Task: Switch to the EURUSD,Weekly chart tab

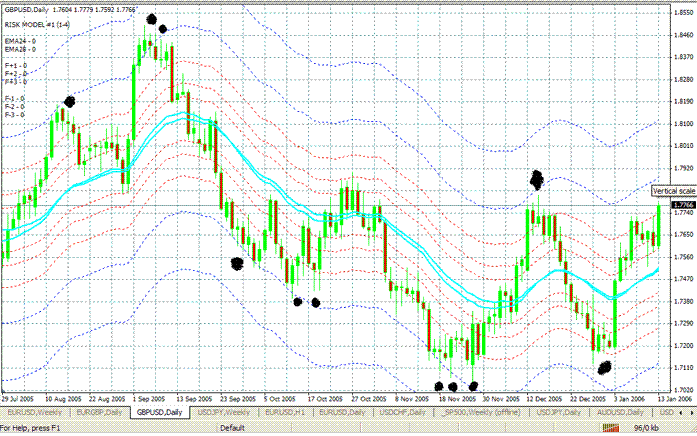Action: pos(35,412)
